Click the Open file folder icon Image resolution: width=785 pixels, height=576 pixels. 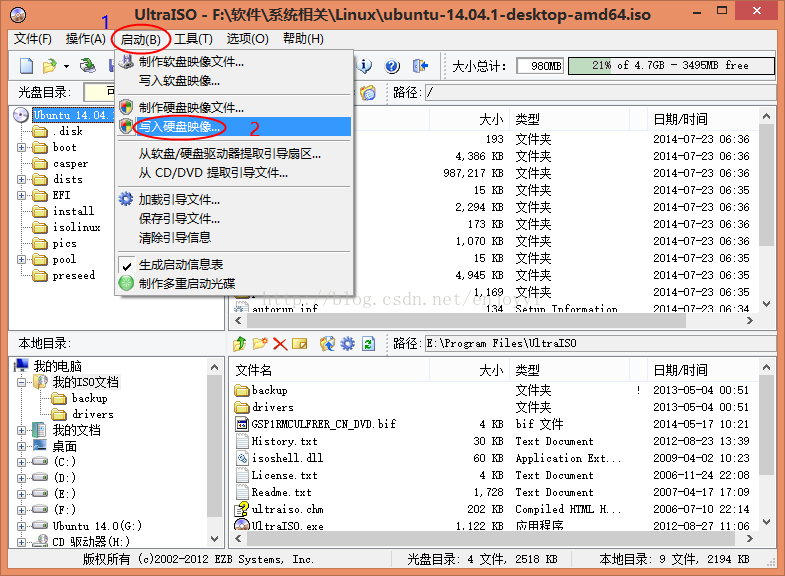[x=50, y=66]
